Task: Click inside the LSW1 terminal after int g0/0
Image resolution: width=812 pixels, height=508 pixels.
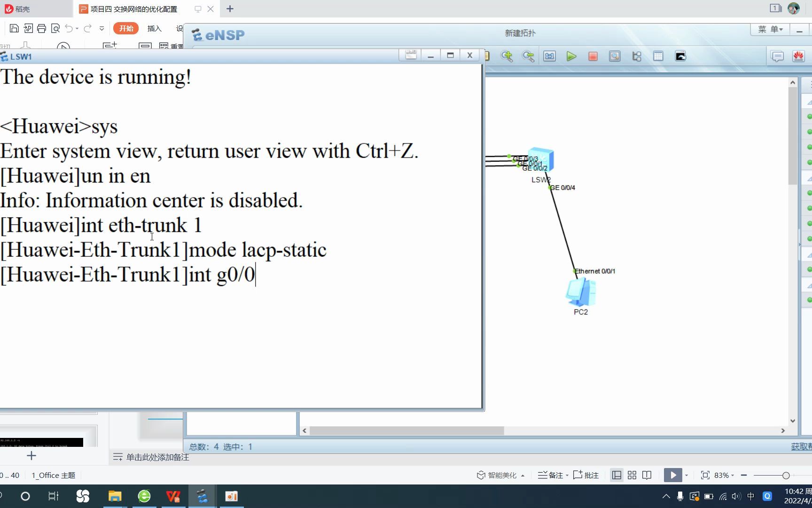Action: point(256,275)
